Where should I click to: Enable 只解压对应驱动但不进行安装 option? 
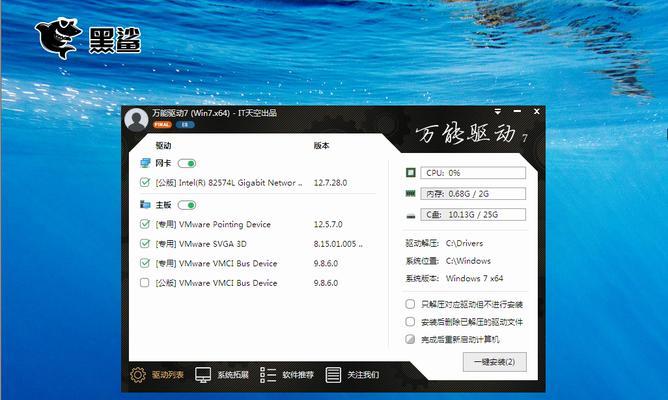(410, 304)
